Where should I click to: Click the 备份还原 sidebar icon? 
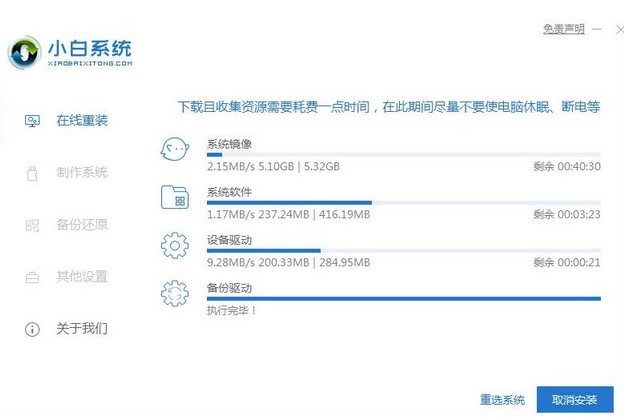pos(32,225)
